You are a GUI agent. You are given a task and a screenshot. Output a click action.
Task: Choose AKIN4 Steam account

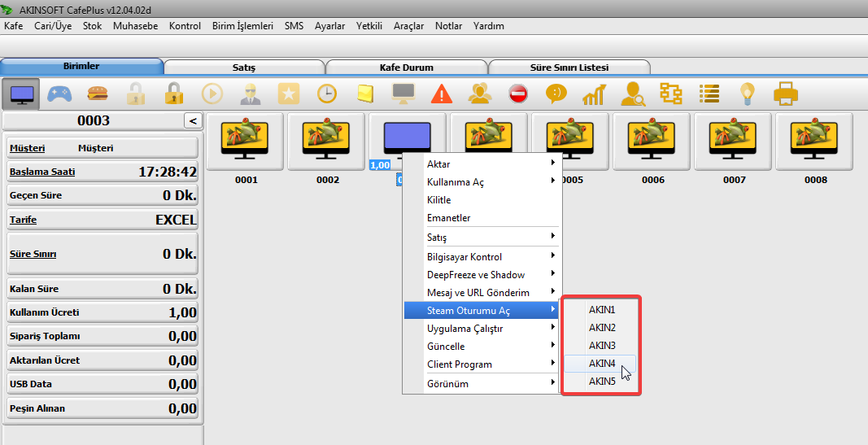point(601,364)
